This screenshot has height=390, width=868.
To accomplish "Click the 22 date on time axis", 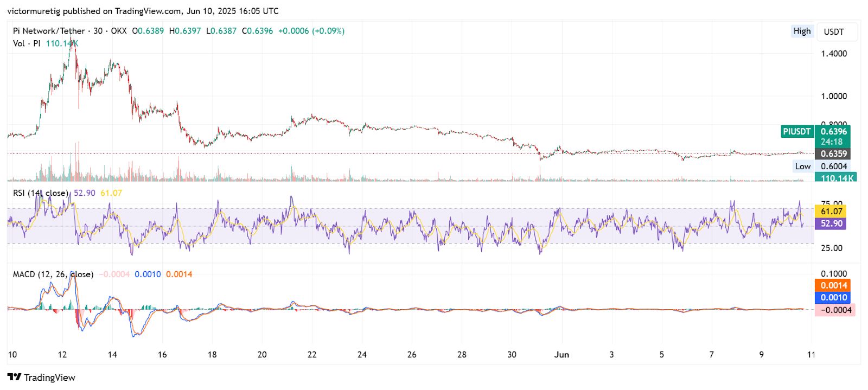I will [x=312, y=355].
